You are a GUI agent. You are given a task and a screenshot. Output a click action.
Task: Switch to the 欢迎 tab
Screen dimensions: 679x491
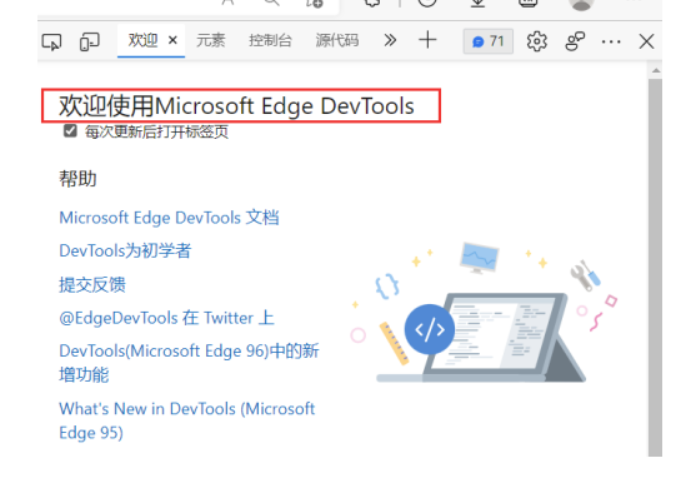coord(142,40)
